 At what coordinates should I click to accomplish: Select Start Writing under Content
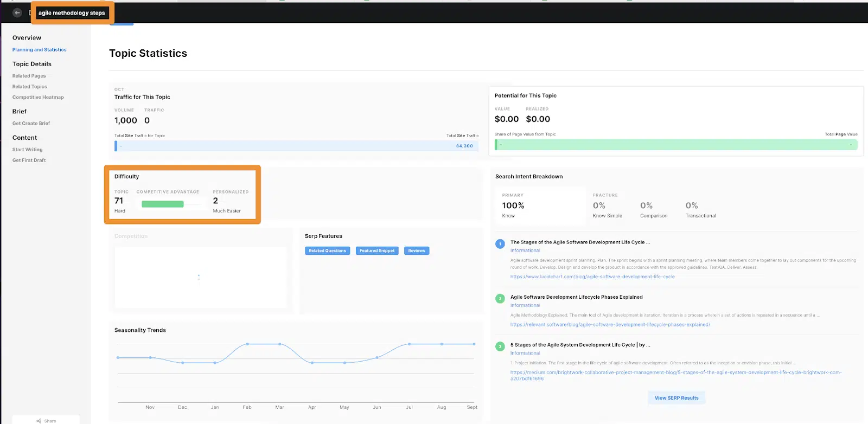click(27, 150)
